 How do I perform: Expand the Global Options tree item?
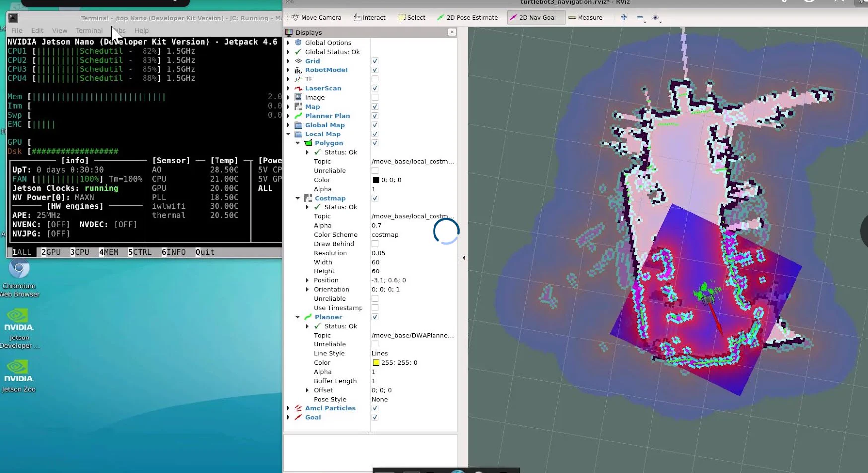(288, 43)
